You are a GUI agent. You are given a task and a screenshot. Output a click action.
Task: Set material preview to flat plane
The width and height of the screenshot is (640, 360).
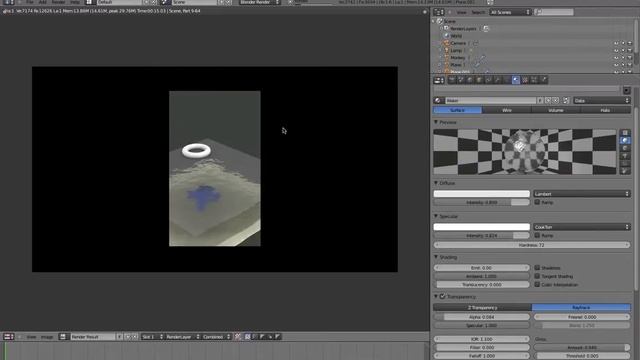coord(625,133)
